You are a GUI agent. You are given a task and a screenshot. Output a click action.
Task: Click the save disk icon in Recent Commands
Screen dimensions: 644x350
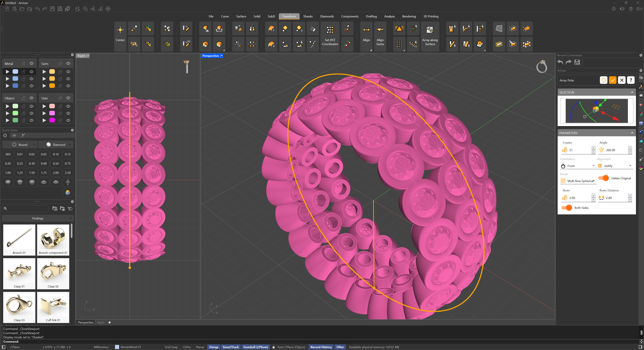click(x=577, y=62)
